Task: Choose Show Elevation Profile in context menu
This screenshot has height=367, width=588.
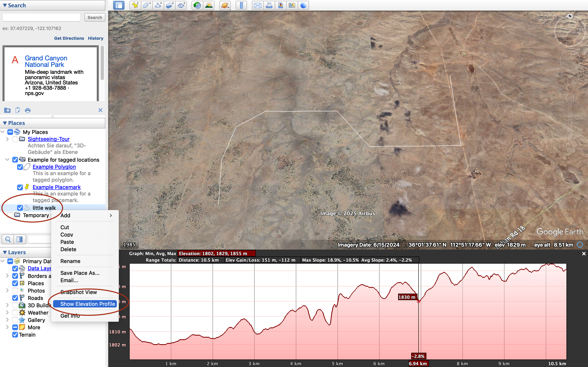Action: [x=87, y=304]
